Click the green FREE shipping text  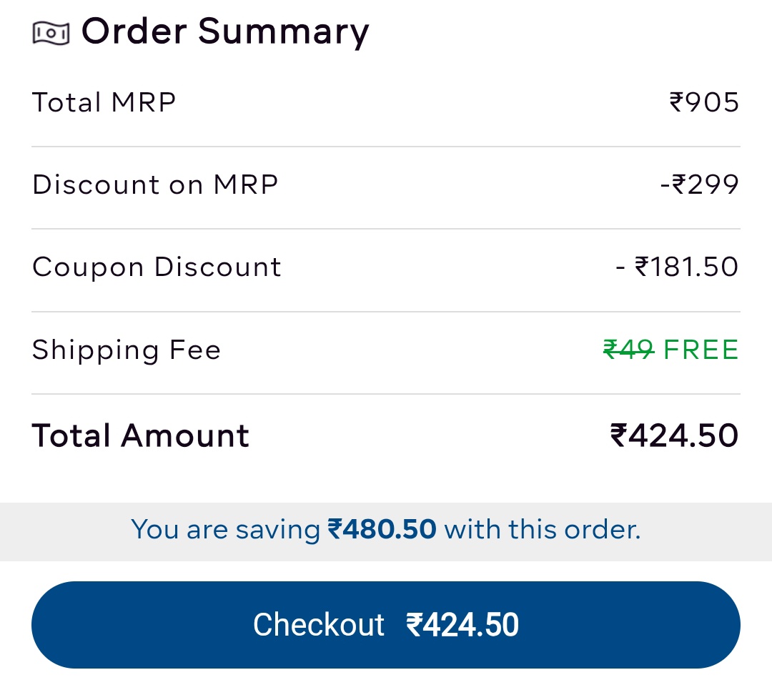[x=701, y=350]
